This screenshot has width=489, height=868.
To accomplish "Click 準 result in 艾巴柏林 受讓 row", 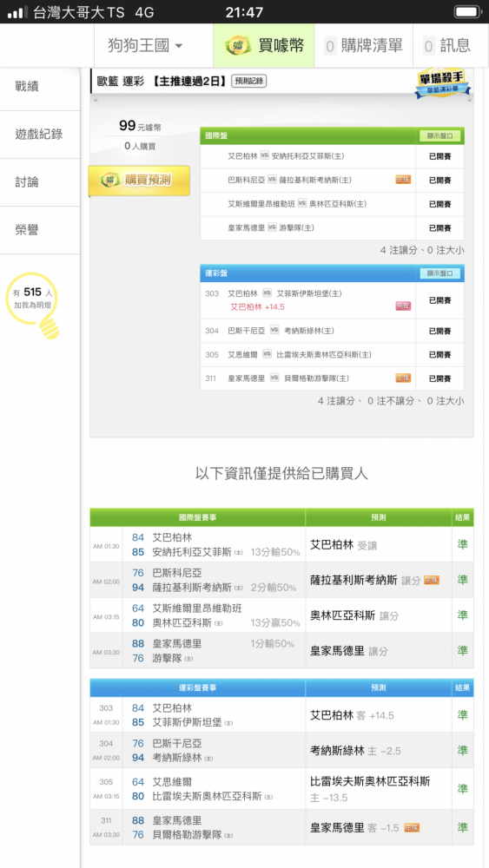I will point(462,545).
